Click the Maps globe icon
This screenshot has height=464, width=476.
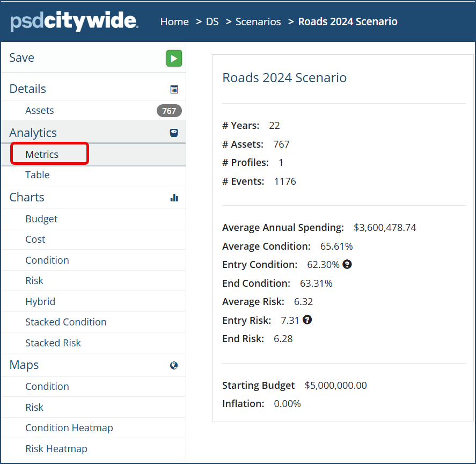coord(174,365)
